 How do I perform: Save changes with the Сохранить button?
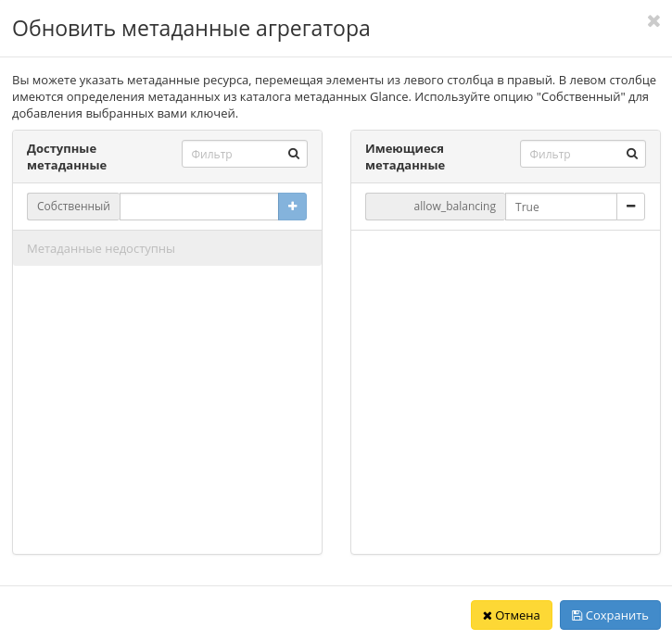(610, 615)
